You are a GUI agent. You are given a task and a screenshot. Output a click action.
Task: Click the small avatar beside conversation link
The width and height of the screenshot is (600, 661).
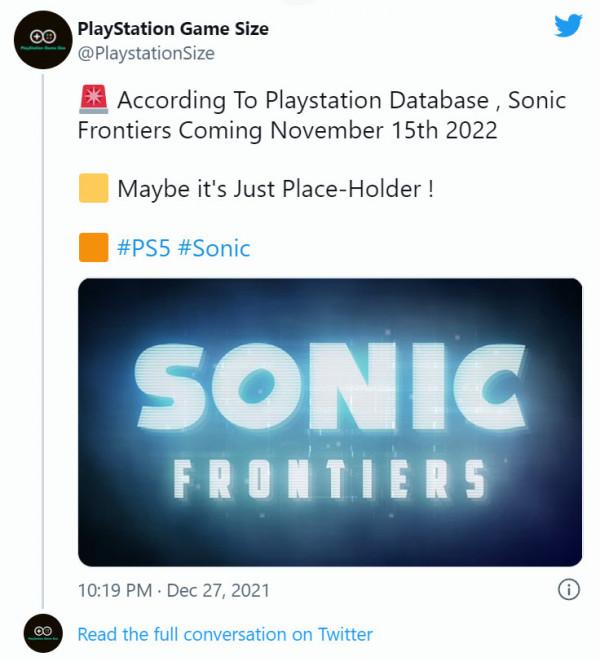pos(42,634)
